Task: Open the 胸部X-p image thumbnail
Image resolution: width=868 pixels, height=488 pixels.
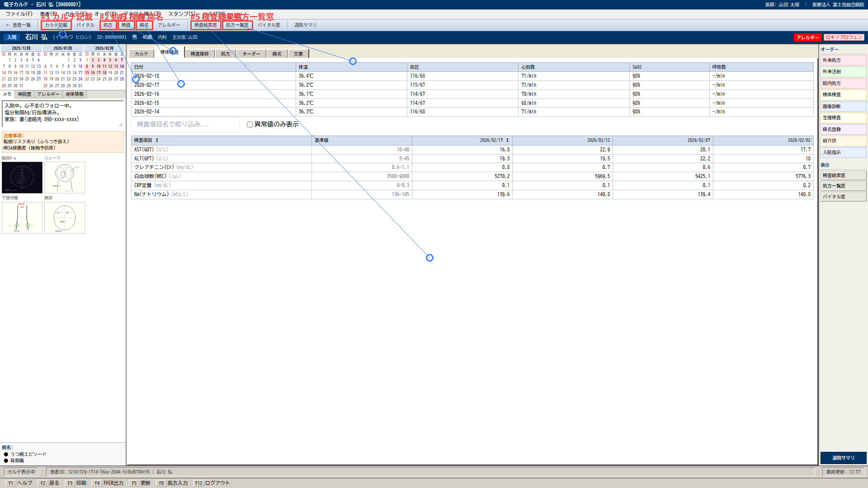Action: tap(22, 178)
